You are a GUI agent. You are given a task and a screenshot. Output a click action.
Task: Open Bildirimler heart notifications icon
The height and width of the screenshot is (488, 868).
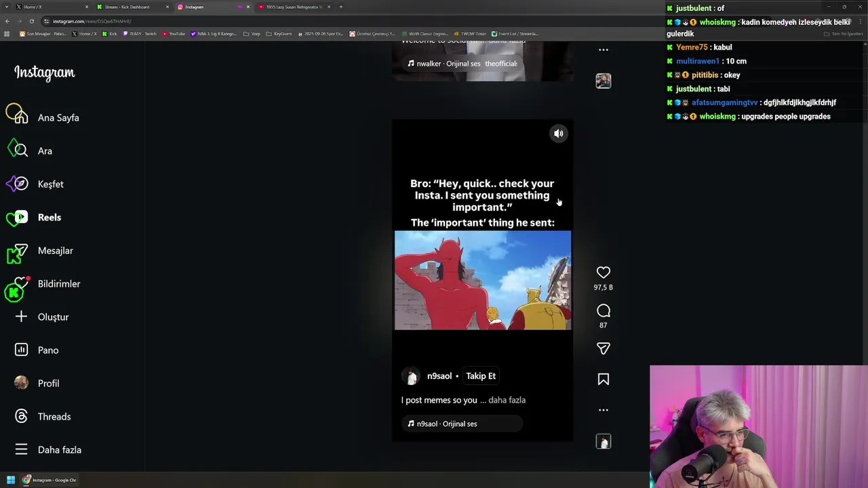coord(21,284)
